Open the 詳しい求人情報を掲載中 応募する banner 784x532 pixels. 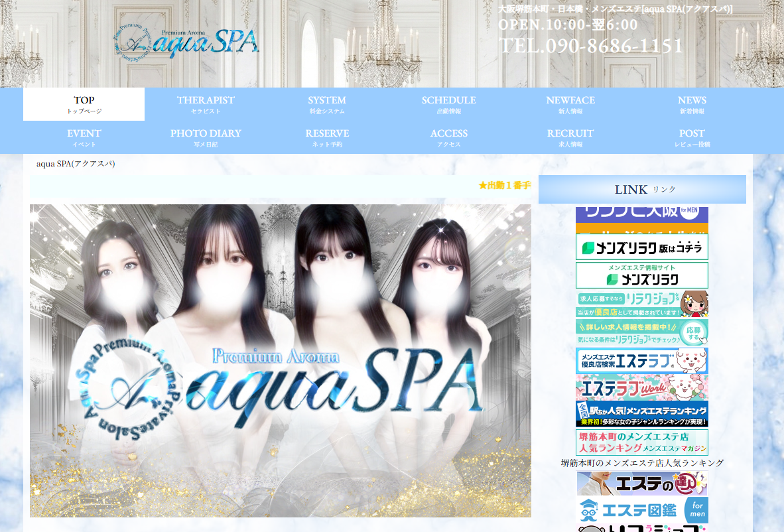[x=642, y=332]
